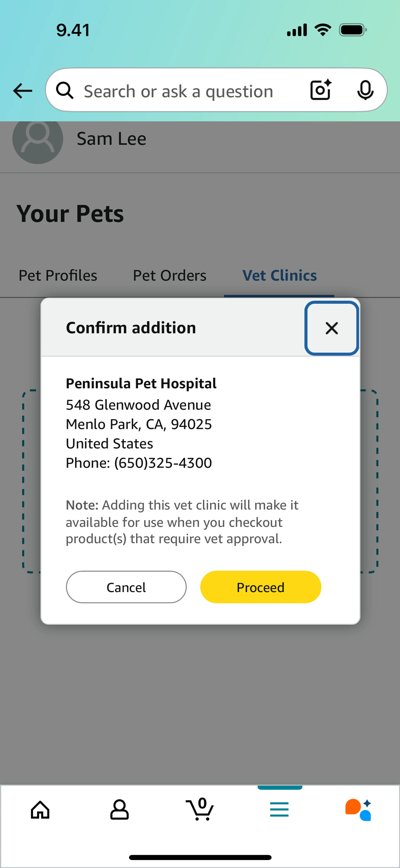400x868 pixels.
Task: Tap the back arrow icon
Action: (22, 91)
